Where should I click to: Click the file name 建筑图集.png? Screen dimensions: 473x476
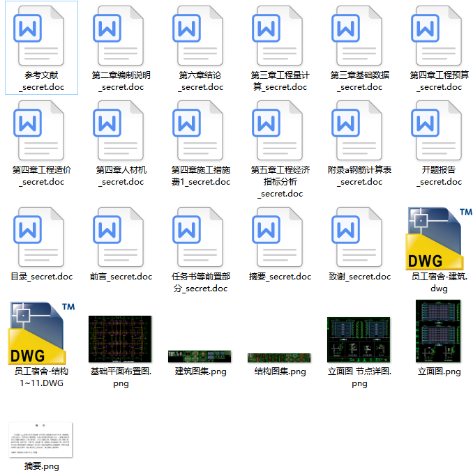tap(201, 371)
